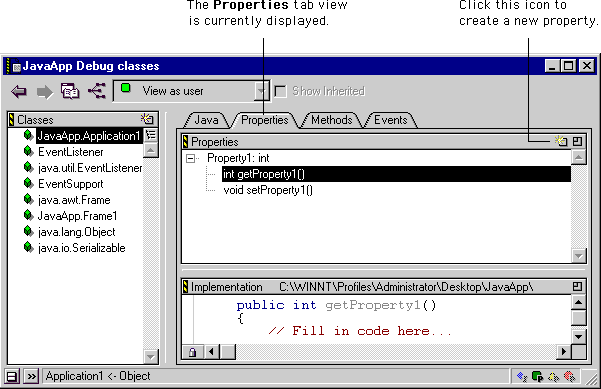Viewport: 601px width, 389px height.
Task: Click Application1 <- Object status text
Action: (98, 376)
